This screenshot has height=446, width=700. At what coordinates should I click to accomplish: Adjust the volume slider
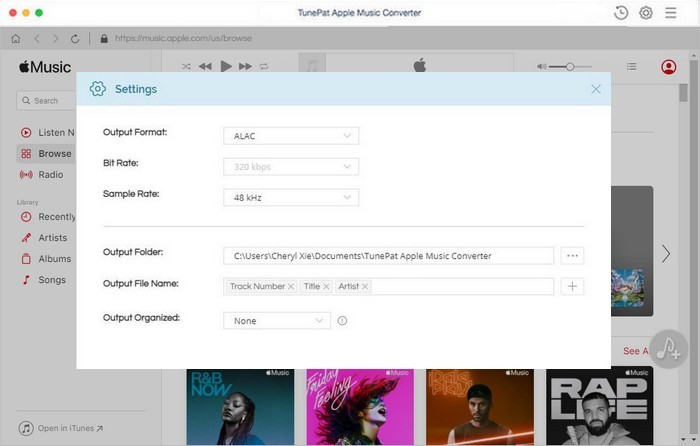(570, 67)
